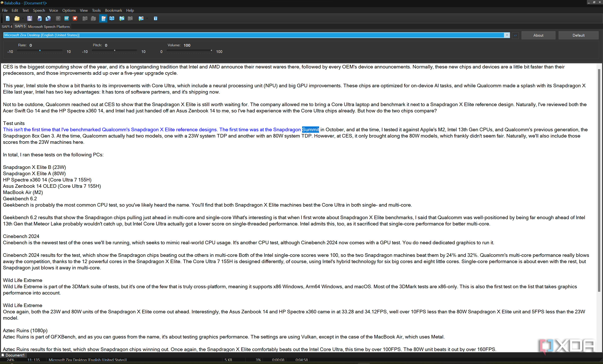Open the Voice menu
603x364 pixels.
pyautogui.click(x=53, y=10)
